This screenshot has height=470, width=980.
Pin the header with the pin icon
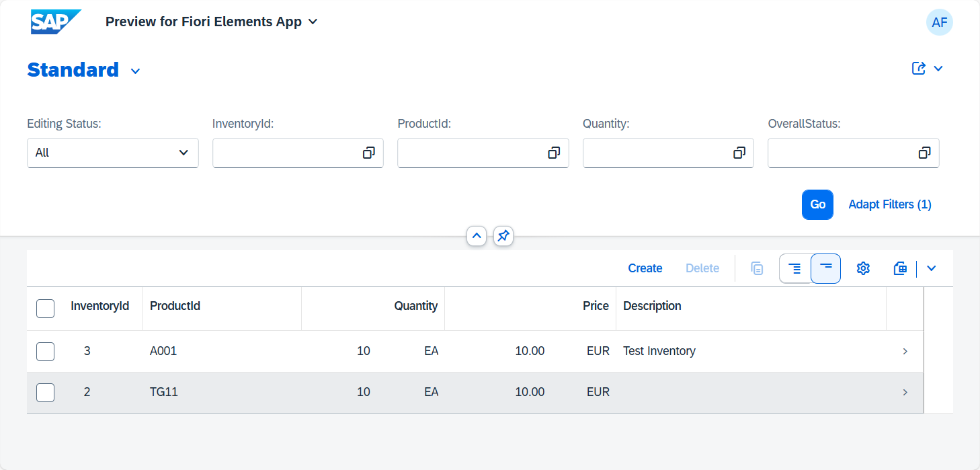pyautogui.click(x=503, y=236)
